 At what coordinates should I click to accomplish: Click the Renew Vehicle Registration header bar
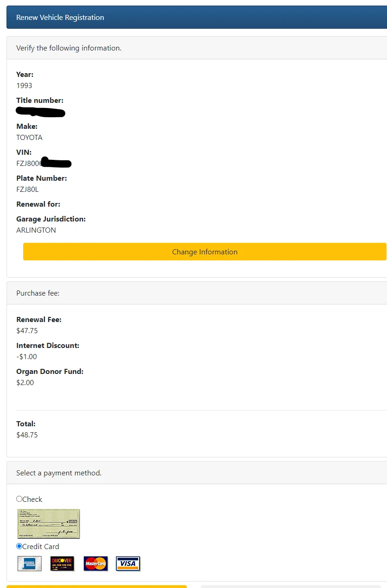pyautogui.click(x=197, y=17)
